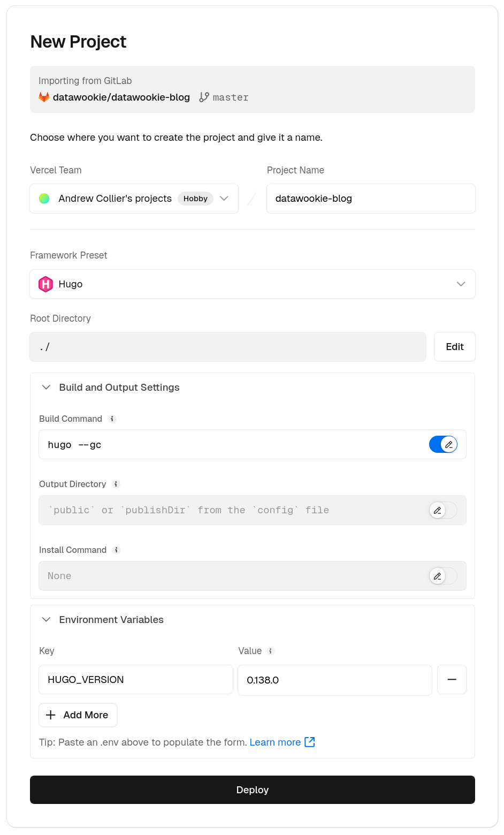
Task: Click the Project Name input field
Action: 370,199
